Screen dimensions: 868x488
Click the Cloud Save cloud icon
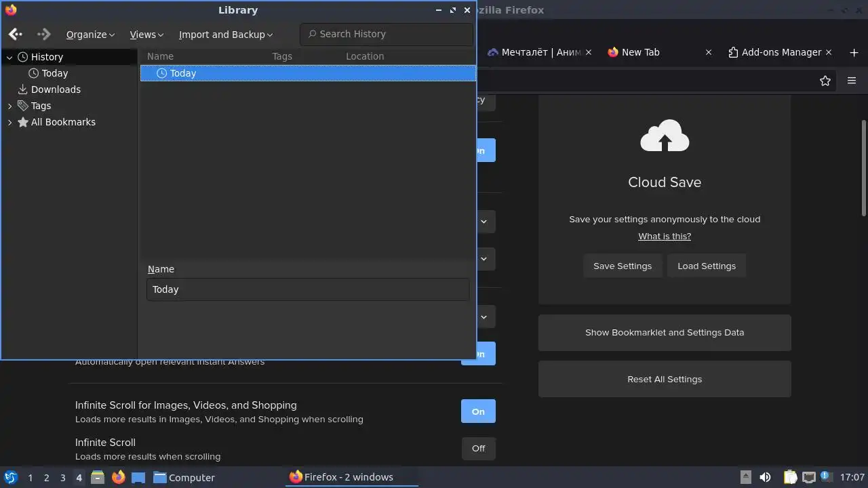(665, 136)
